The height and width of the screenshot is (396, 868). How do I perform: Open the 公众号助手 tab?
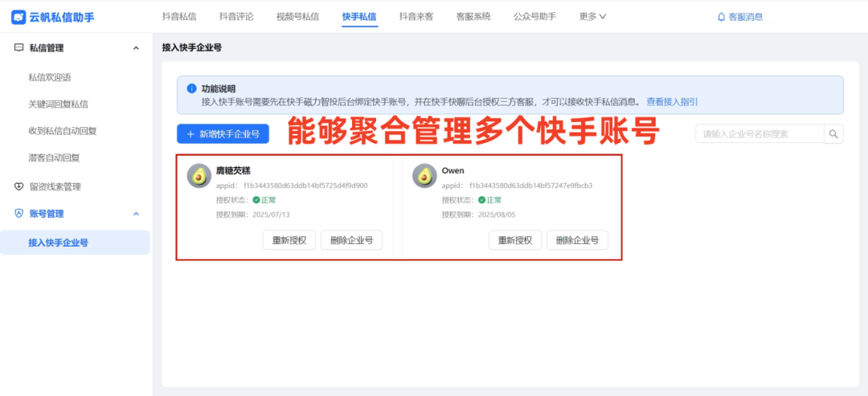[x=534, y=17]
